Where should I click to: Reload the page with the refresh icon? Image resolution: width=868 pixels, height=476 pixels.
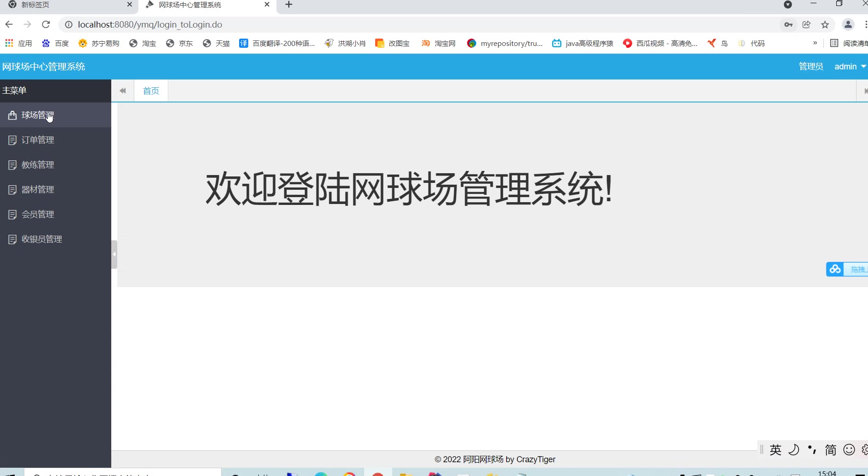[x=46, y=24]
